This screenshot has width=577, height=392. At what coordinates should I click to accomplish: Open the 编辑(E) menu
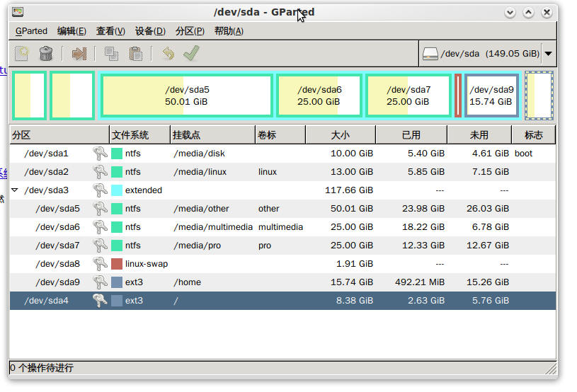click(72, 31)
